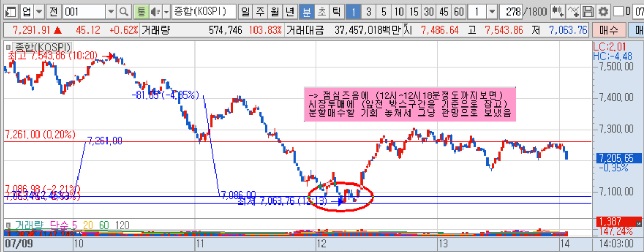Enable the D checkbox
Image resolution: width=644 pixels, height=252 pixels.
point(619,12)
